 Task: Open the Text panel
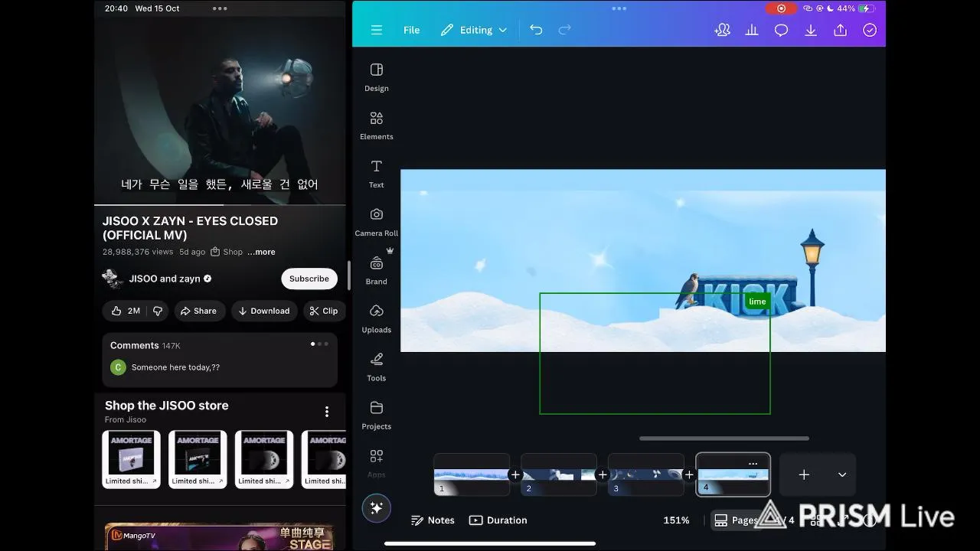(376, 174)
